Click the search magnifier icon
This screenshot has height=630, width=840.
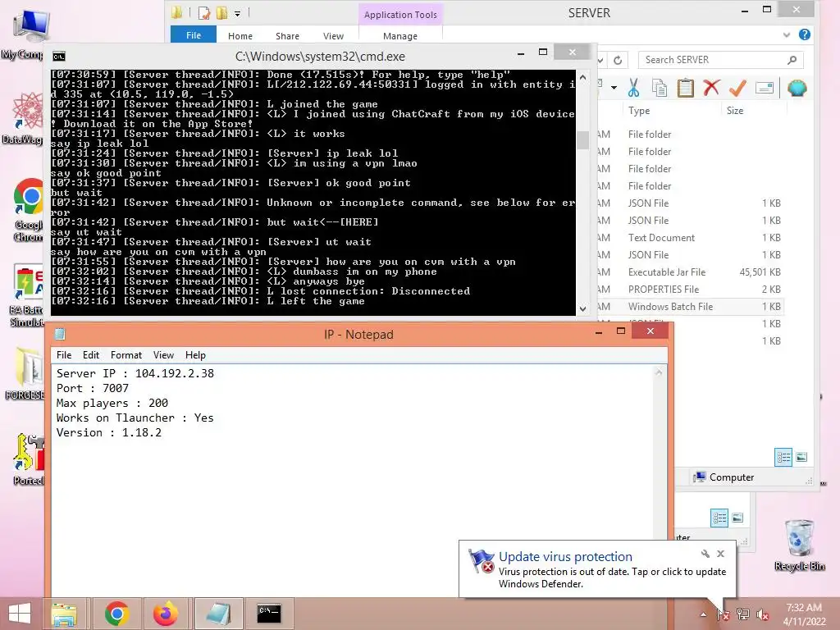(x=792, y=60)
